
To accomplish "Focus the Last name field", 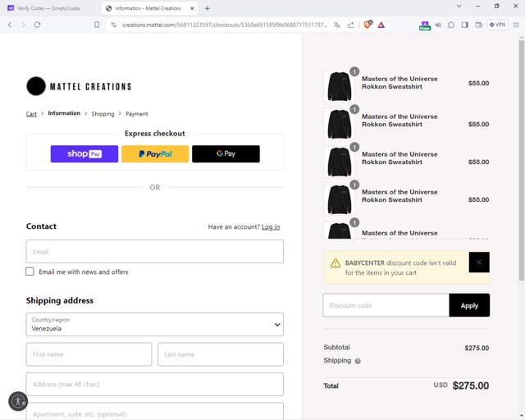I will (221, 354).
